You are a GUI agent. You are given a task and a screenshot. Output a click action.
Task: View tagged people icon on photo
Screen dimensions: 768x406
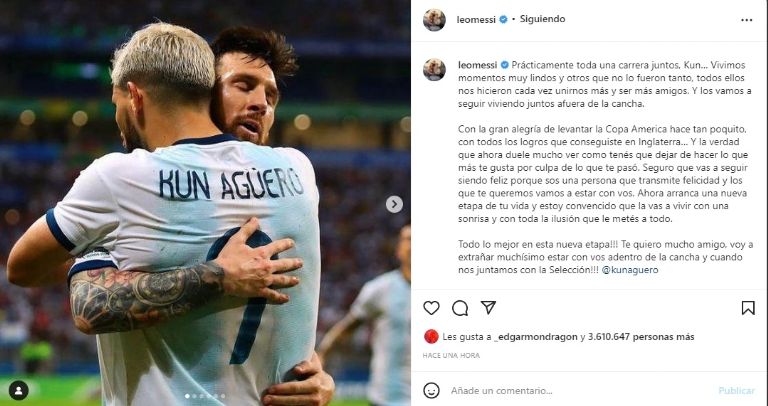[x=19, y=390]
